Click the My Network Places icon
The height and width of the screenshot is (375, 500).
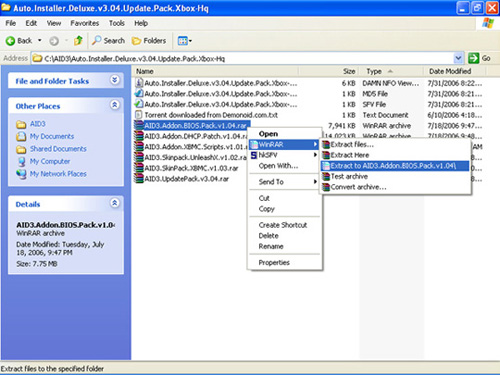(x=21, y=174)
